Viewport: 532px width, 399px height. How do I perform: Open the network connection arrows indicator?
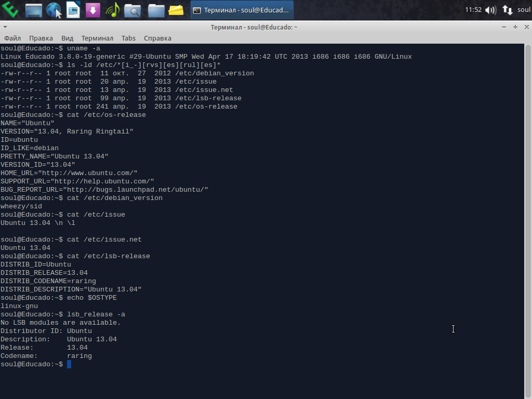pos(507,10)
